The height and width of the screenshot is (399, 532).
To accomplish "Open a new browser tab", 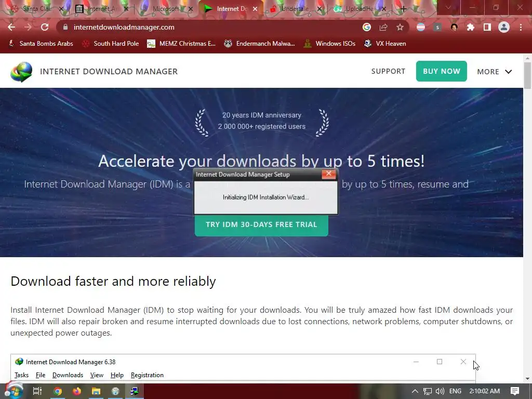I will click(403, 9).
